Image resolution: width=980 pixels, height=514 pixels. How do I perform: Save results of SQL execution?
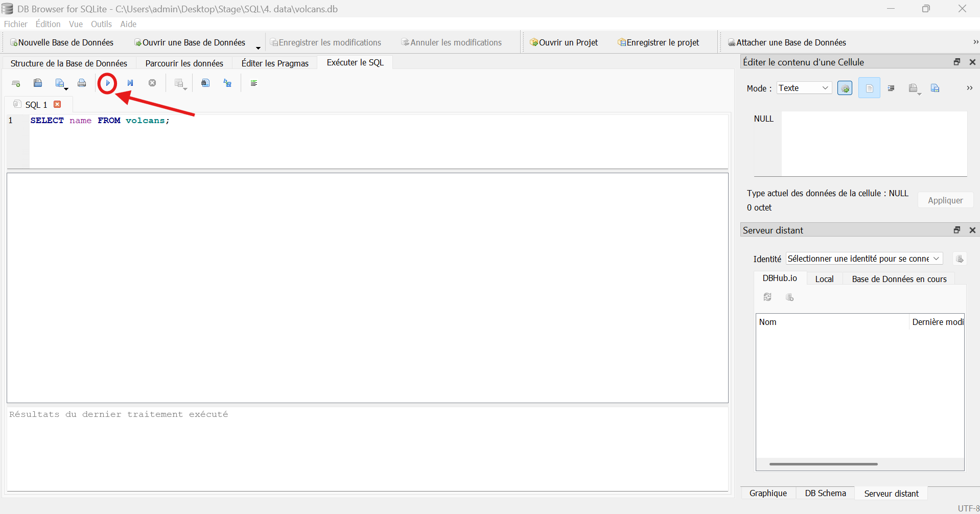(x=179, y=83)
